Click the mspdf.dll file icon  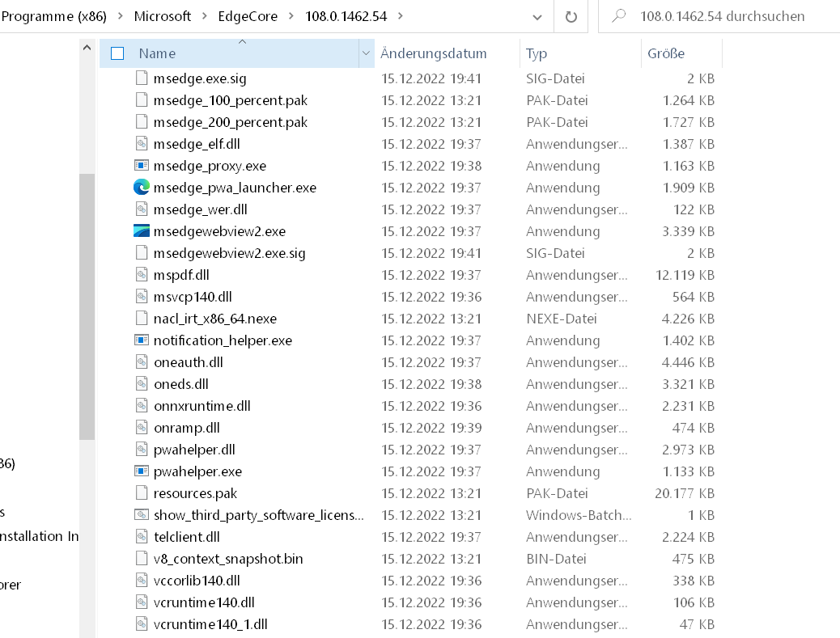coord(142,275)
